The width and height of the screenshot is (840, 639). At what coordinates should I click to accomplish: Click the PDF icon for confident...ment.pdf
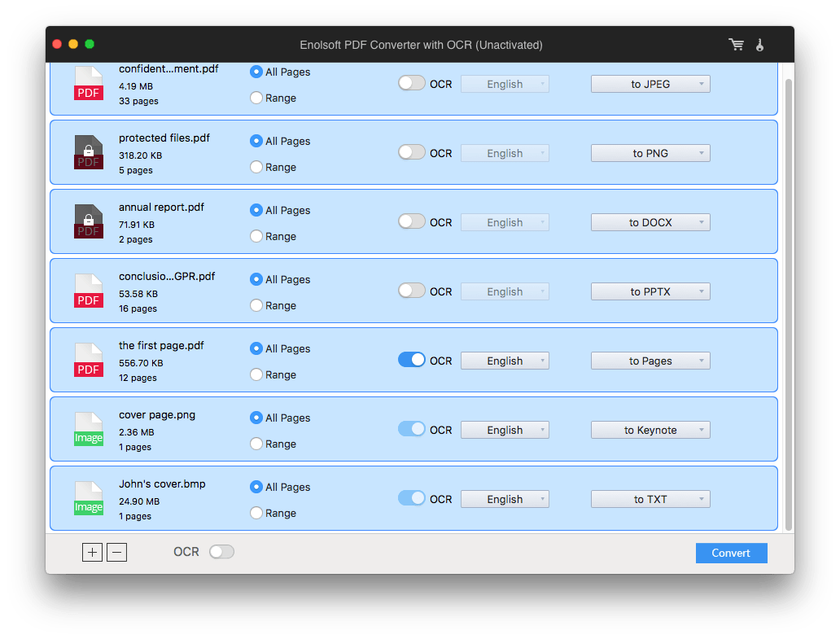coord(89,83)
